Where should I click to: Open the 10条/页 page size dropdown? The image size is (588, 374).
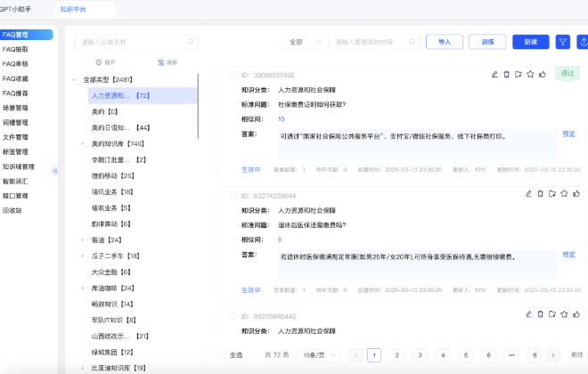coord(313,354)
